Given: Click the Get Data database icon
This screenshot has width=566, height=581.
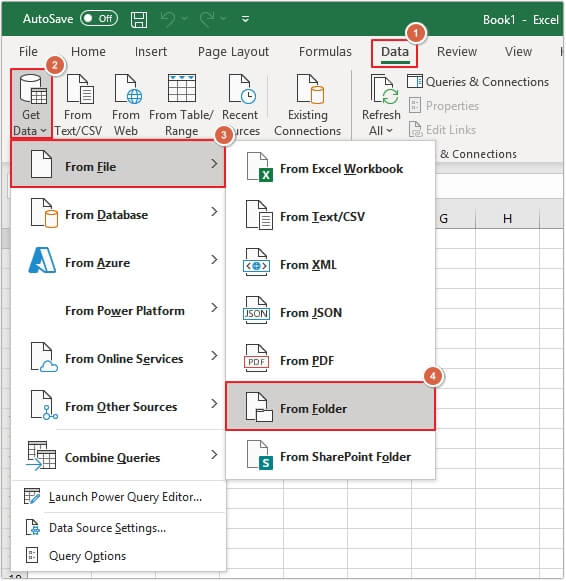Looking at the screenshot, I should click(33, 89).
